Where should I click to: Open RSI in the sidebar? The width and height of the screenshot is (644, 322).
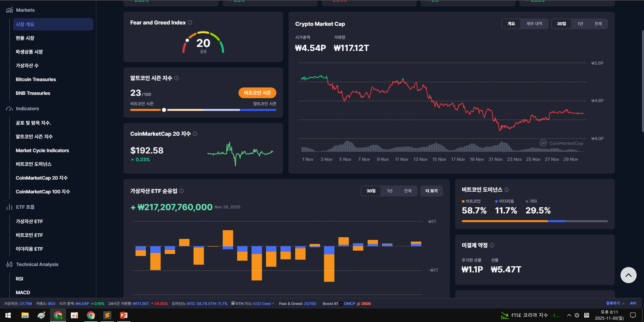(19, 279)
